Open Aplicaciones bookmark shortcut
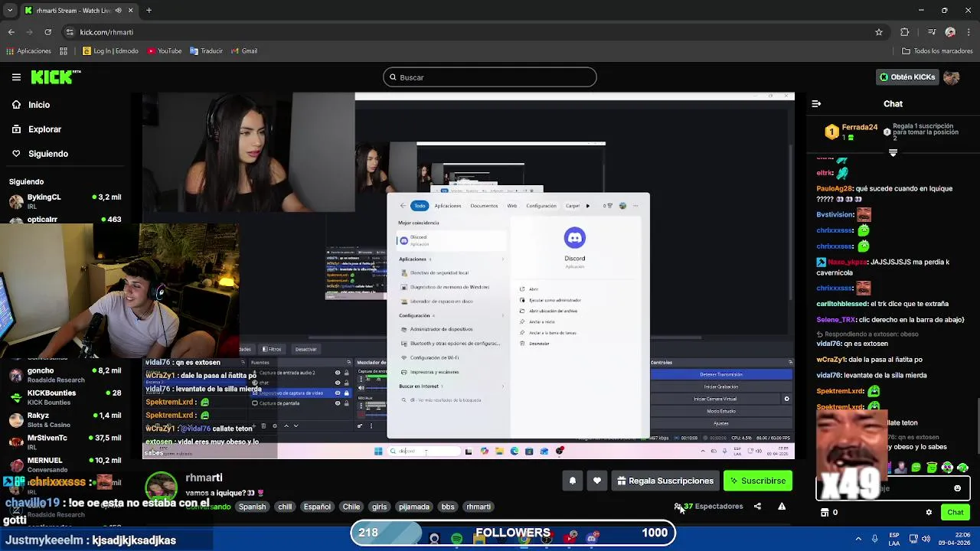The width and height of the screenshot is (980, 551). pyautogui.click(x=28, y=51)
